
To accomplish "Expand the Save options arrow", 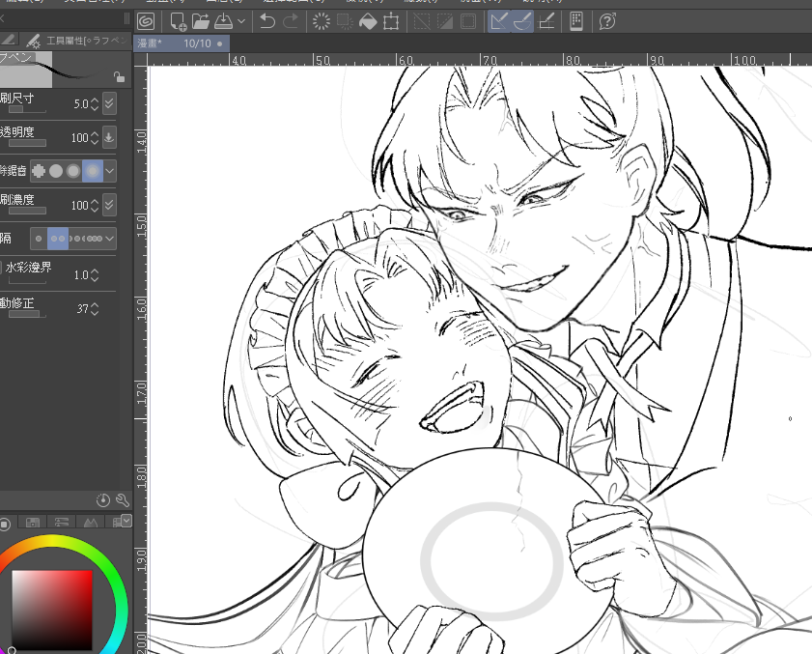I will (x=241, y=22).
